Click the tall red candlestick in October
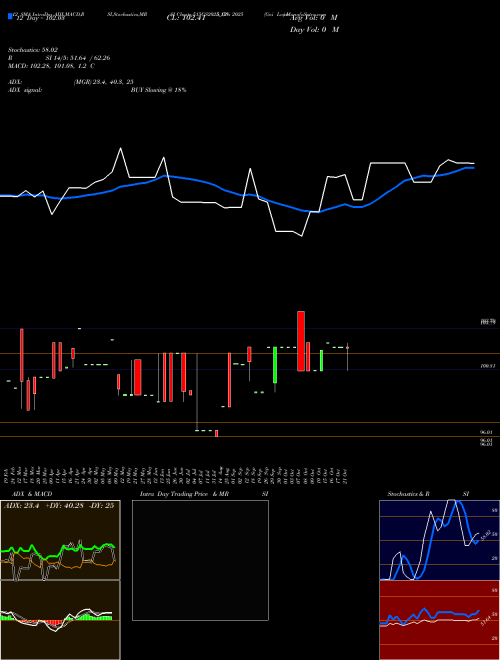 click(x=301, y=341)
